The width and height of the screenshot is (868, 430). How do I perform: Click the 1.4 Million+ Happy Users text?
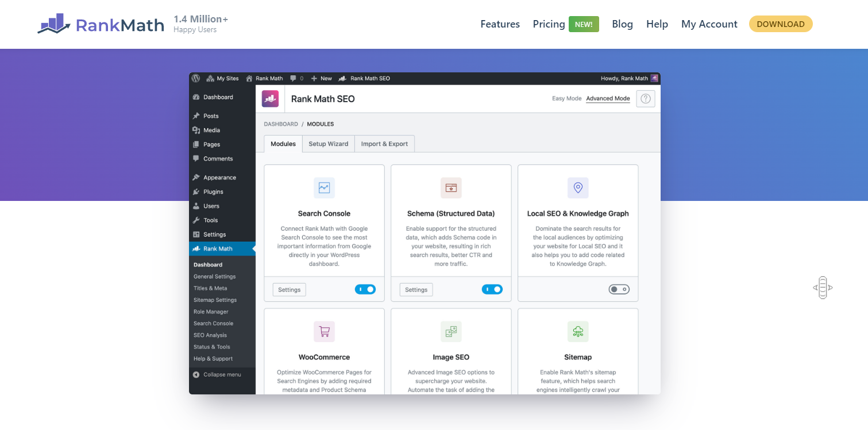[x=201, y=24]
